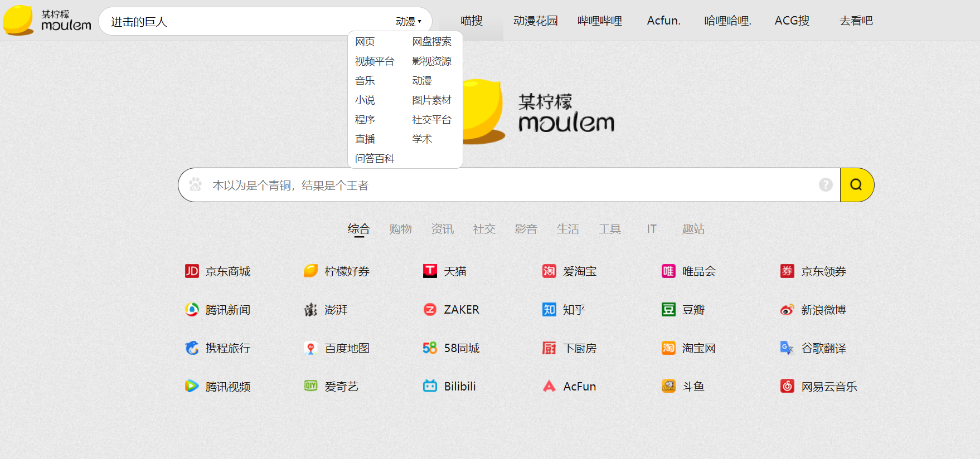980x459 pixels.
Task: Click the Baidu paw search engine icon
Action: click(x=195, y=185)
